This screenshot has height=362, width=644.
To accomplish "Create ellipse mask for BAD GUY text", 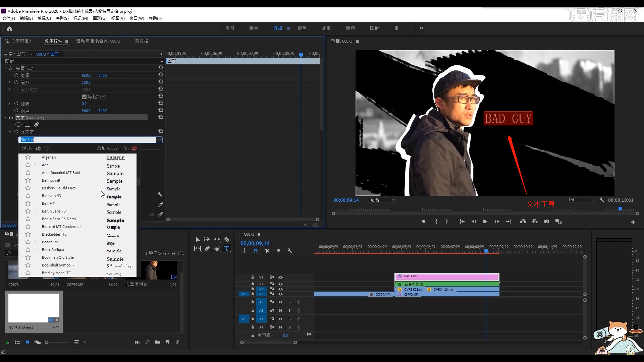I will (x=18, y=124).
